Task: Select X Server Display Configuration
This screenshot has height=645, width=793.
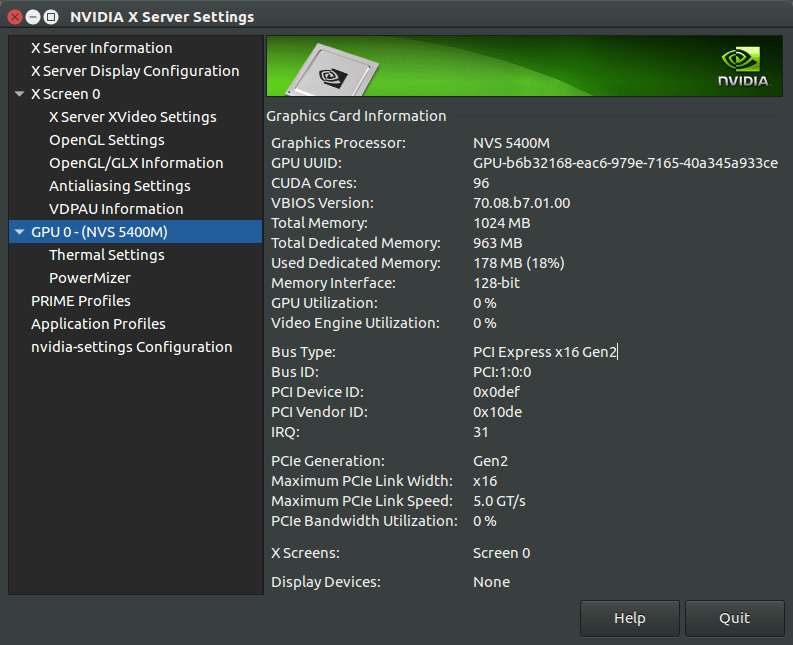Action: [x=135, y=71]
